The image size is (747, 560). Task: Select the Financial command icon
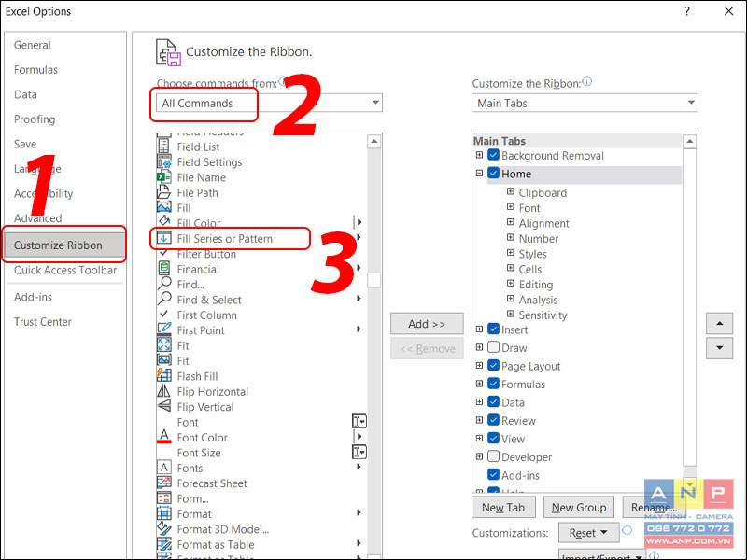(x=164, y=269)
